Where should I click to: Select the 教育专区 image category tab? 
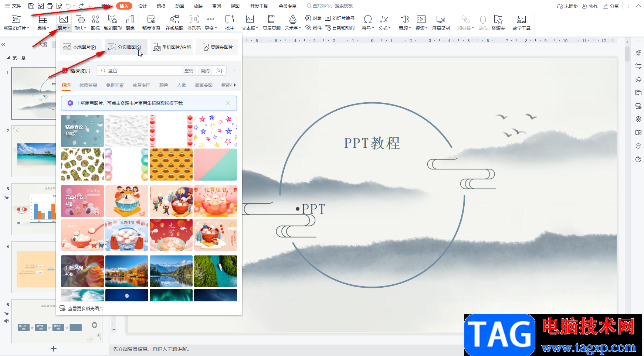142,85
